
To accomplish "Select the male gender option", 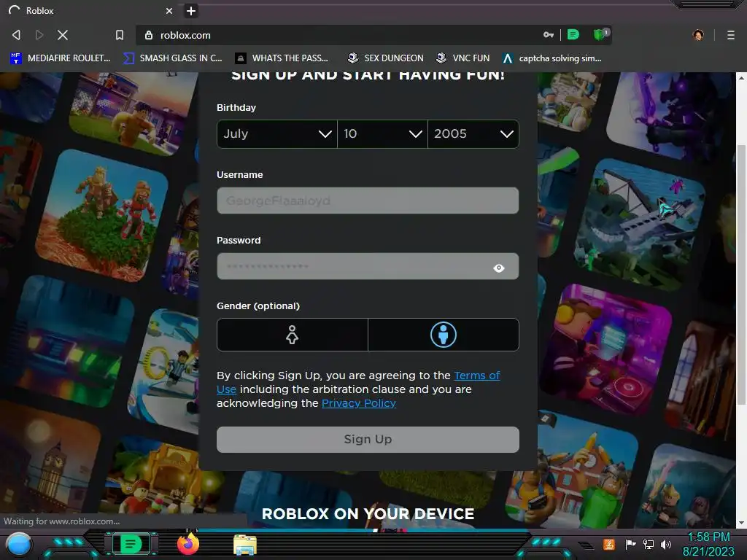I will coord(444,335).
